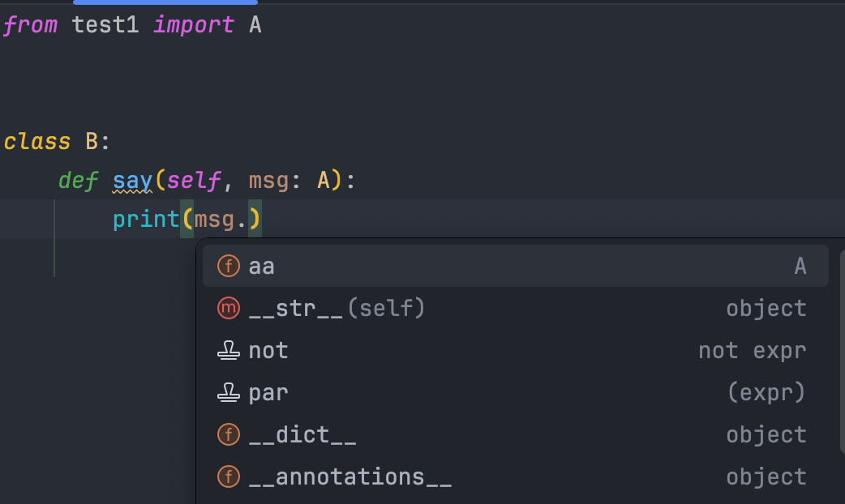Click the completion popup scrollbar
Viewport: 845px width, 504px height.
click(x=842, y=348)
